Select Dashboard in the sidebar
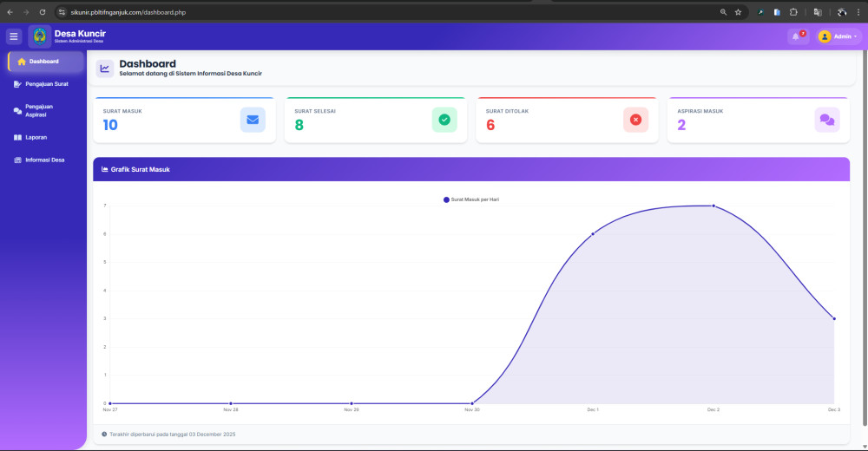 point(45,62)
